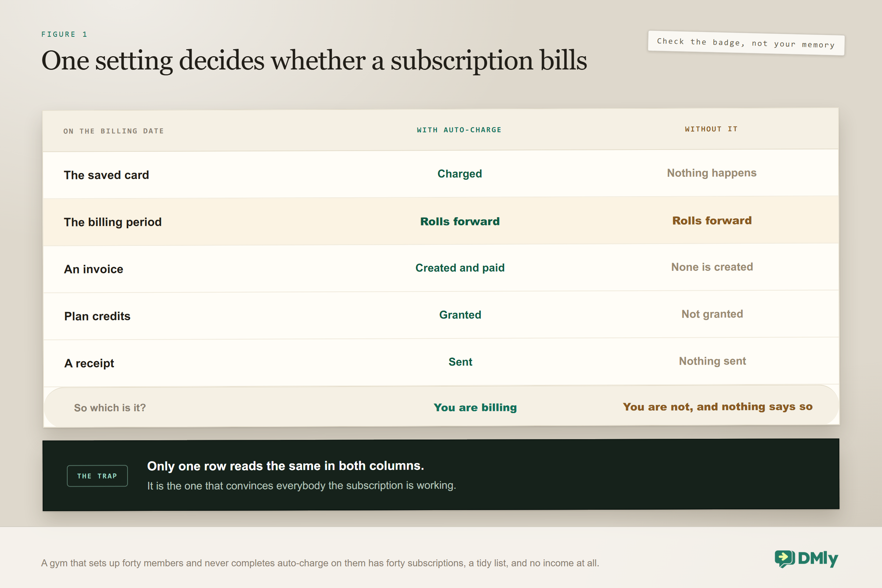This screenshot has height=588, width=882.
Task: Click 'THE TRAP' badge
Action: pyautogui.click(x=97, y=476)
